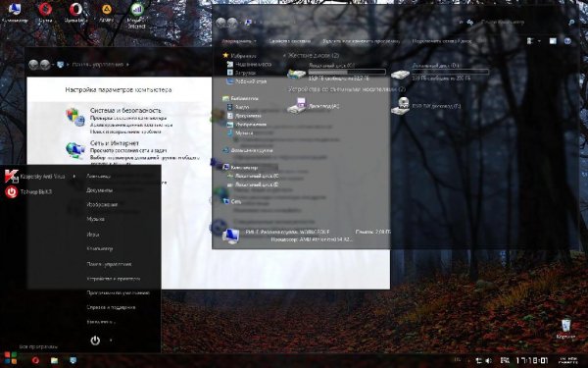Click back button in the Computer explorer window
588x368 pixels.
pos(220,23)
